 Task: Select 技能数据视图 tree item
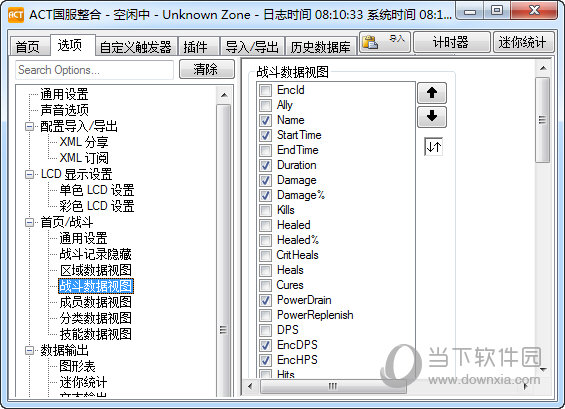(x=95, y=334)
